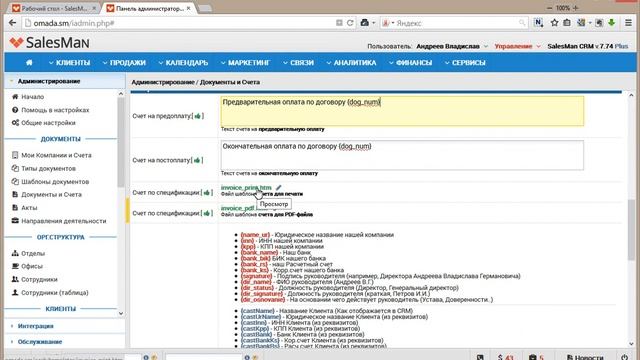Close the Панель администратора tab
The height and width of the screenshot is (360, 640).
(x=189, y=8)
